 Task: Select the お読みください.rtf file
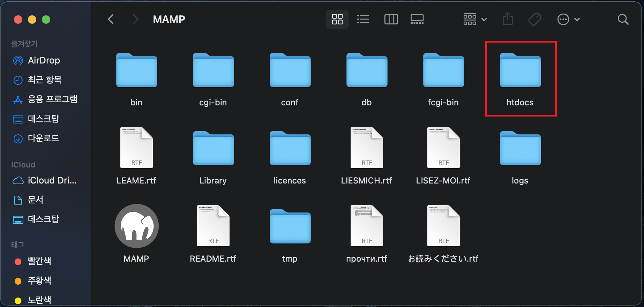[x=443, y=226]
